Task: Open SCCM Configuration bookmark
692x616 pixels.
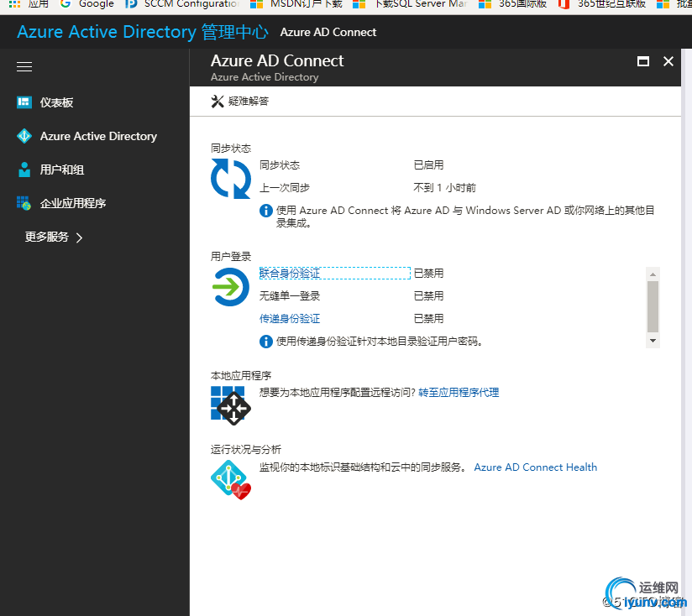Action: pyautogui.click(x=183, y=4)
